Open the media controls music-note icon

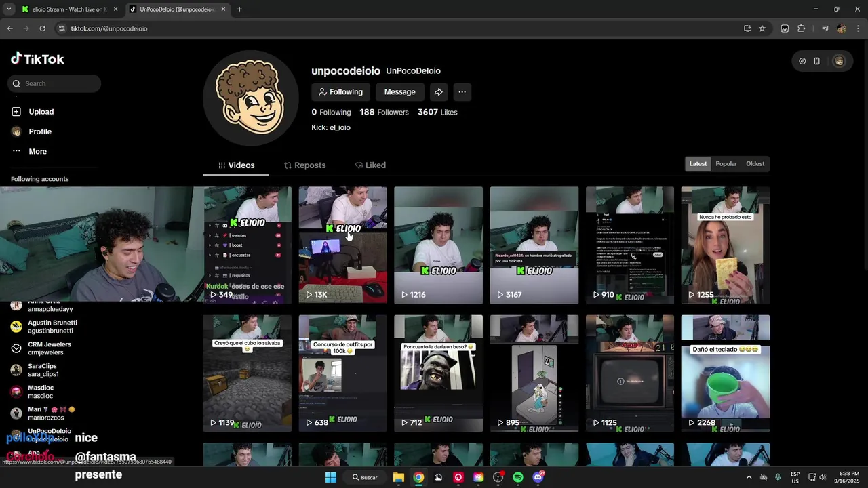pos(825,28)
